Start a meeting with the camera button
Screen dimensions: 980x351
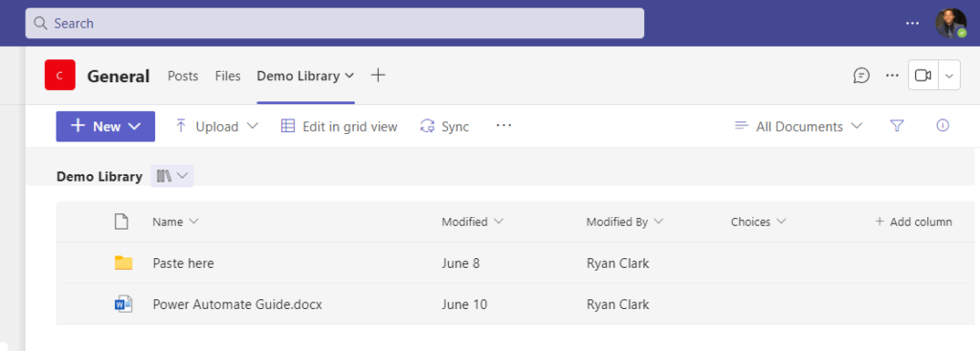click(x=924, y=76)
